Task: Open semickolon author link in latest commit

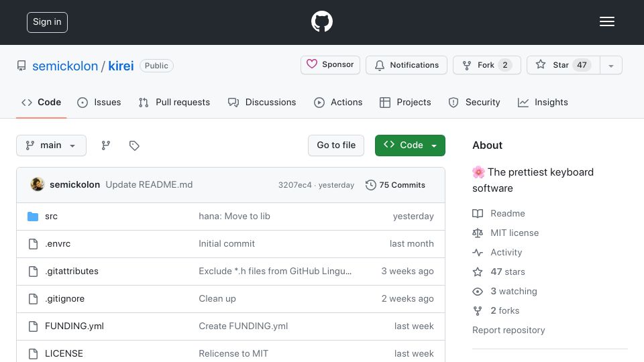Action: [x=74, y=185]
